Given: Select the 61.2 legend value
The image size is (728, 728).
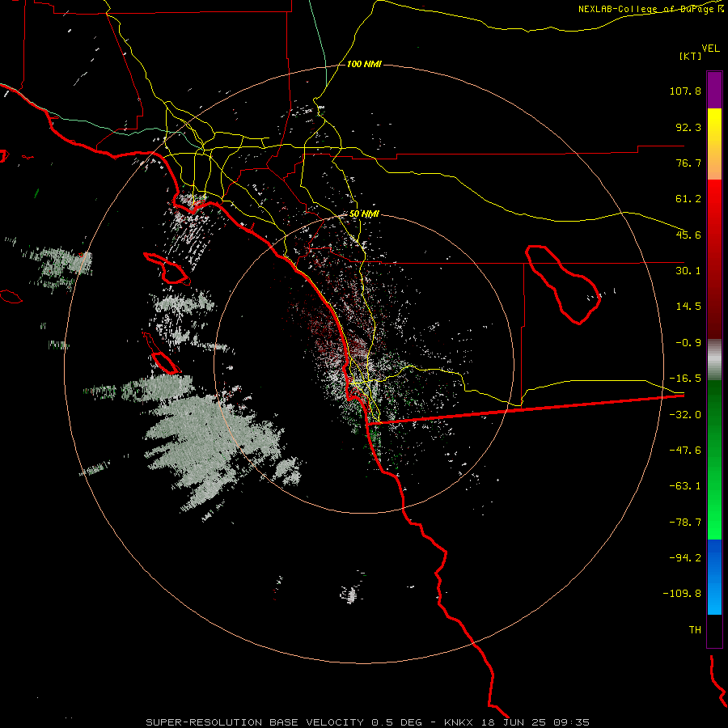Looking at the screenshot, I should click(x=688, y=199).
